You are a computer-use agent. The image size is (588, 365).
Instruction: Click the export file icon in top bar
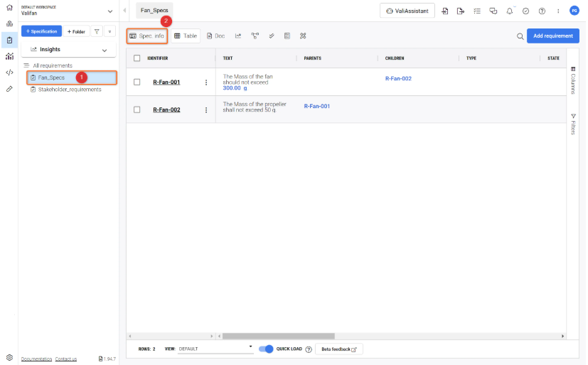point(461,11)
